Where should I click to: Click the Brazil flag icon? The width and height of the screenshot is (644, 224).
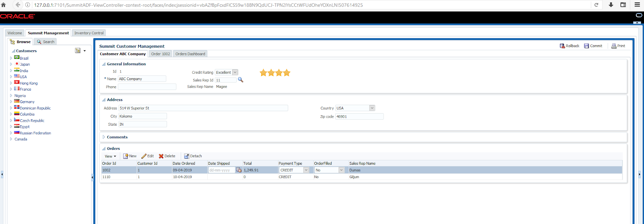coord(17,57)
